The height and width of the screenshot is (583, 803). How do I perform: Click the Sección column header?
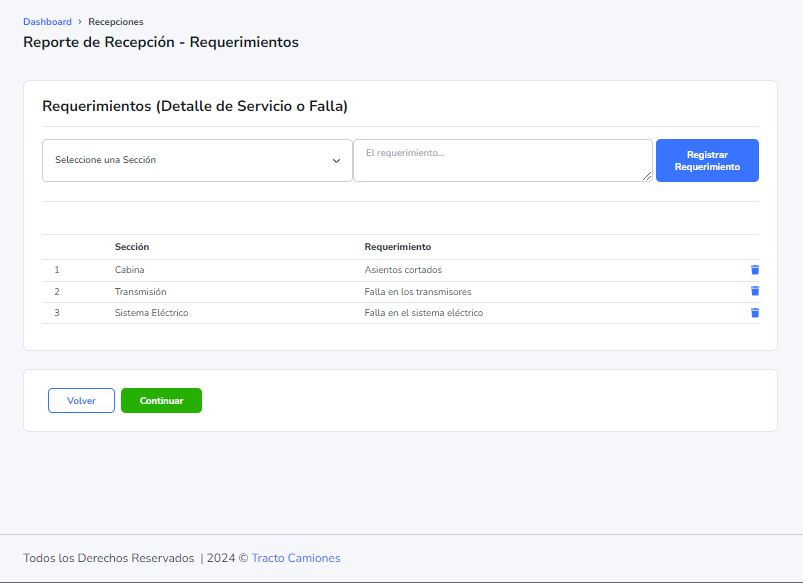(132, 247)
